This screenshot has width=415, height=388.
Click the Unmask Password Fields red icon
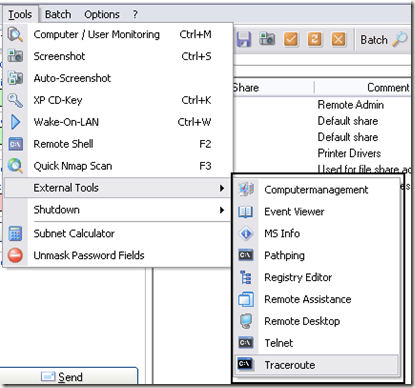pyautogui.click(x=15, y=255)
